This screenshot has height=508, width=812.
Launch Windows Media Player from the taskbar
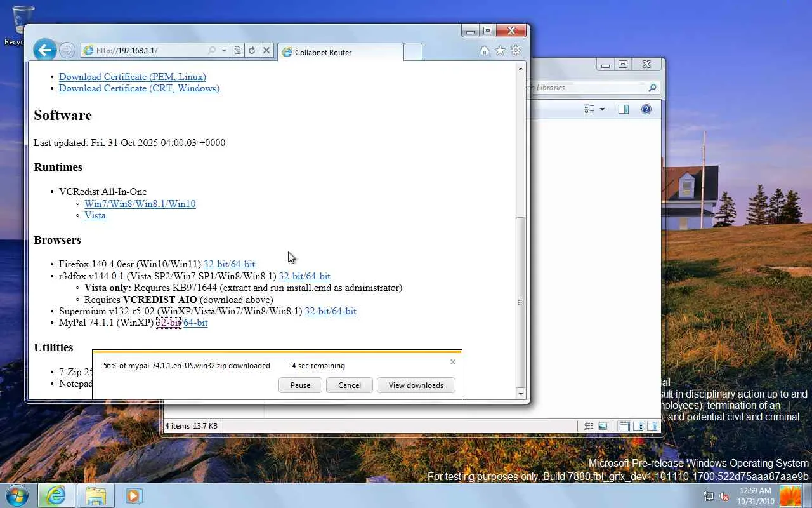click(134, 495)
